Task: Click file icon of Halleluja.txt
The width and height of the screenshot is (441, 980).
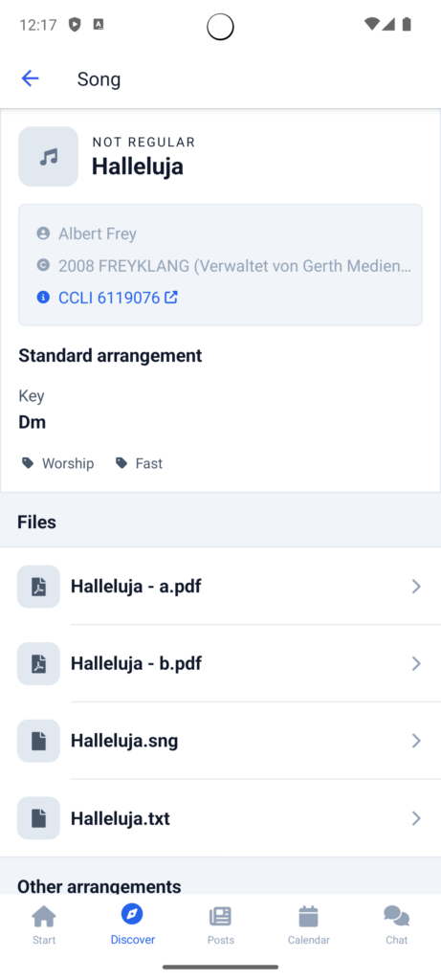Action: click(38, 817)
